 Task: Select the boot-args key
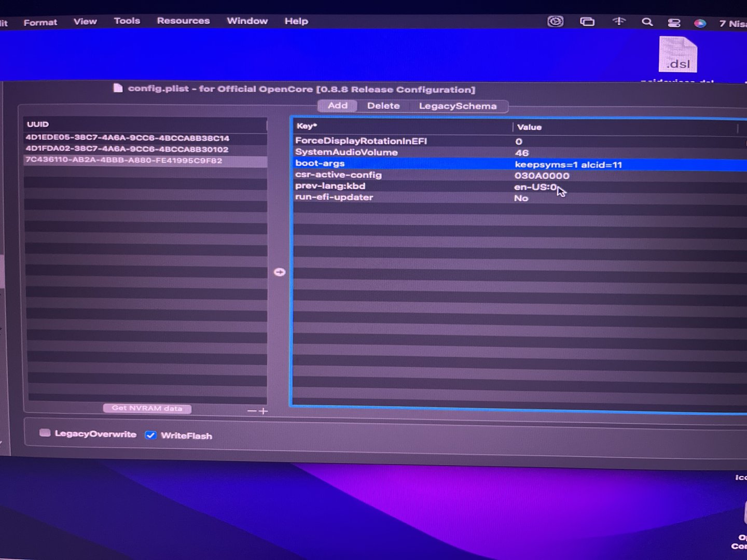click(x=320, y=163)
